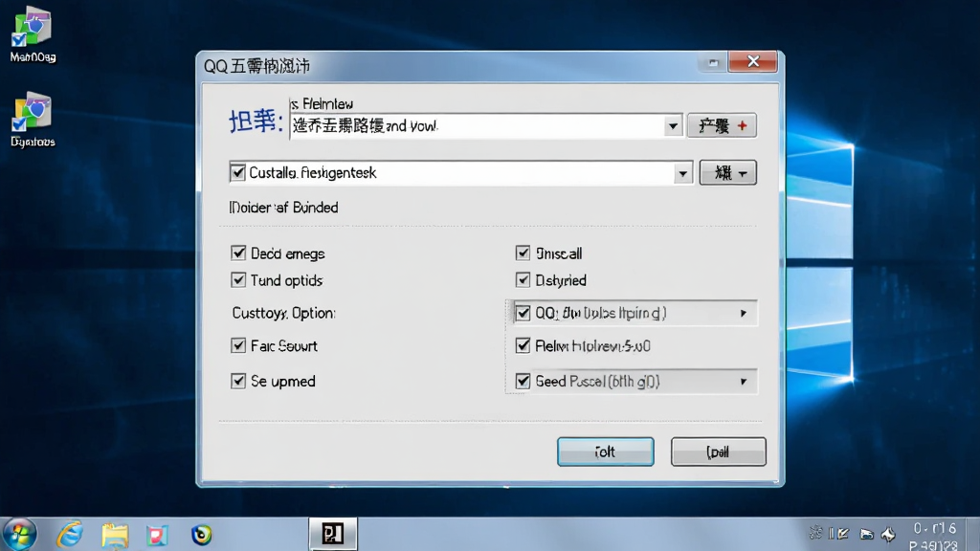Minimize the QQ dialog window
This screenshot has width=980, height=551.
coord(712,62)
